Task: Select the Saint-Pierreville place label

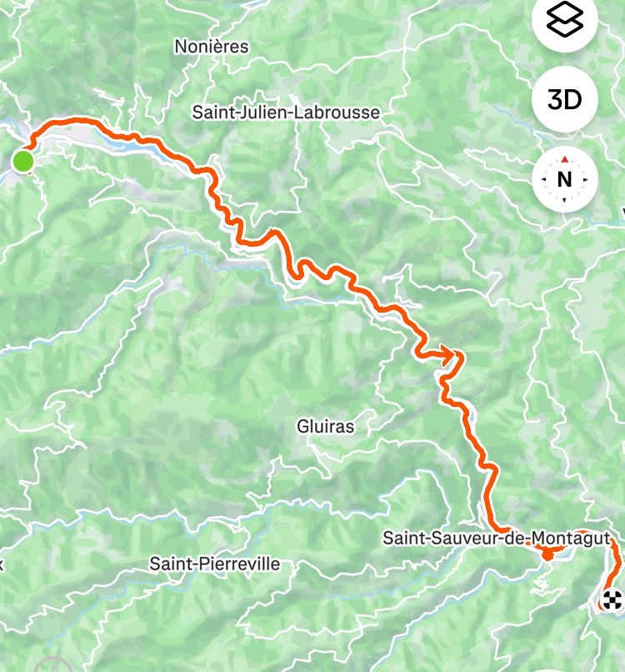Action: point(215,564)
